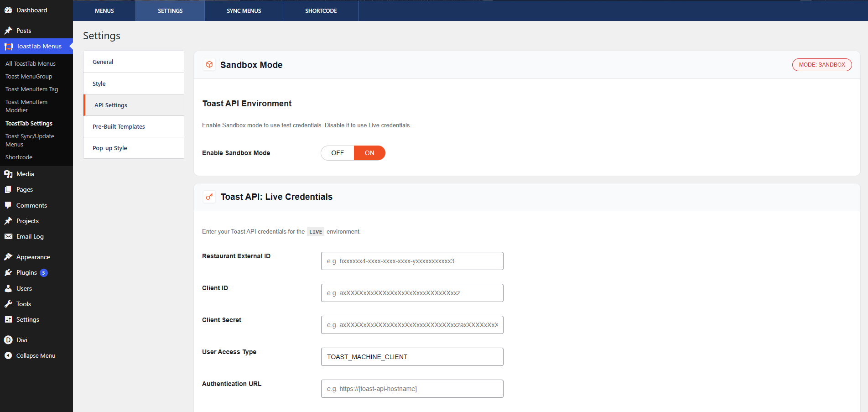Image resolution: width=868 pixels, height=412 pixels.
Task: Open the SYNC MENUS top tab
Action: (244, 10)
